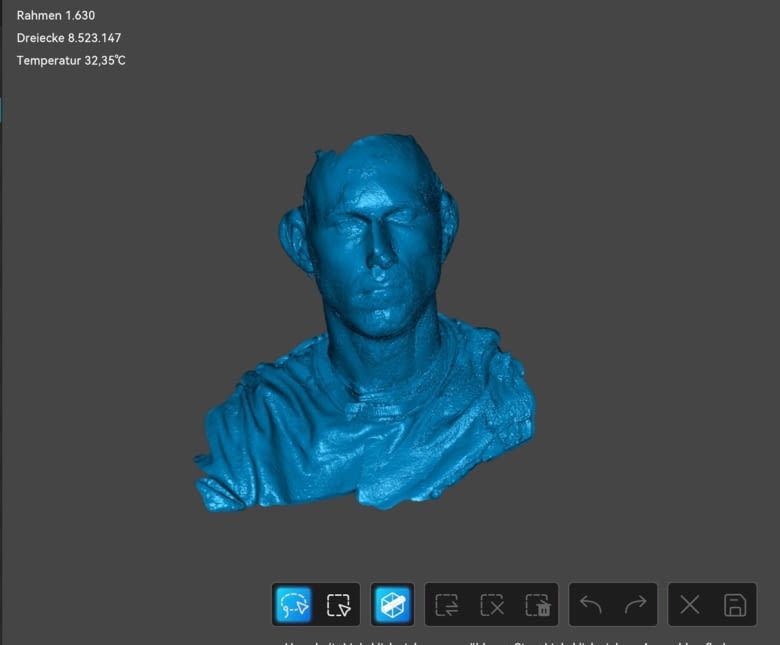
Task: Delete the selected mesh area
Action: coord(537,605)
